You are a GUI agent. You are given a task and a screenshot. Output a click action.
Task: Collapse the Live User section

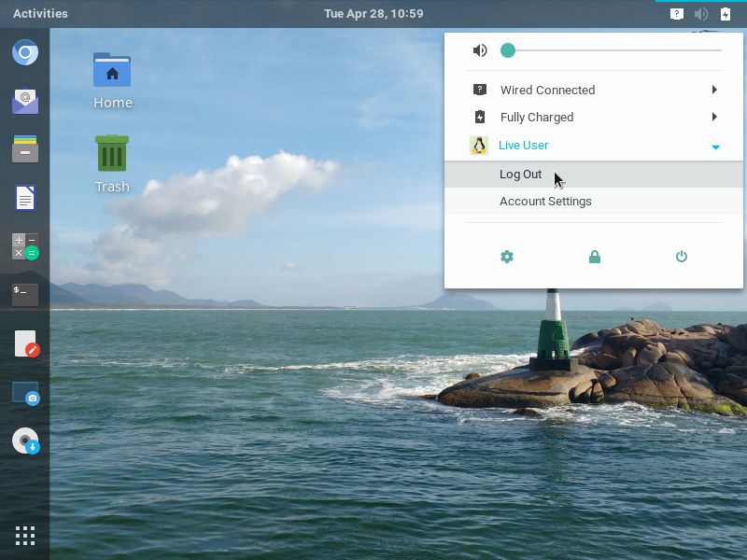[x=715, y=147]
